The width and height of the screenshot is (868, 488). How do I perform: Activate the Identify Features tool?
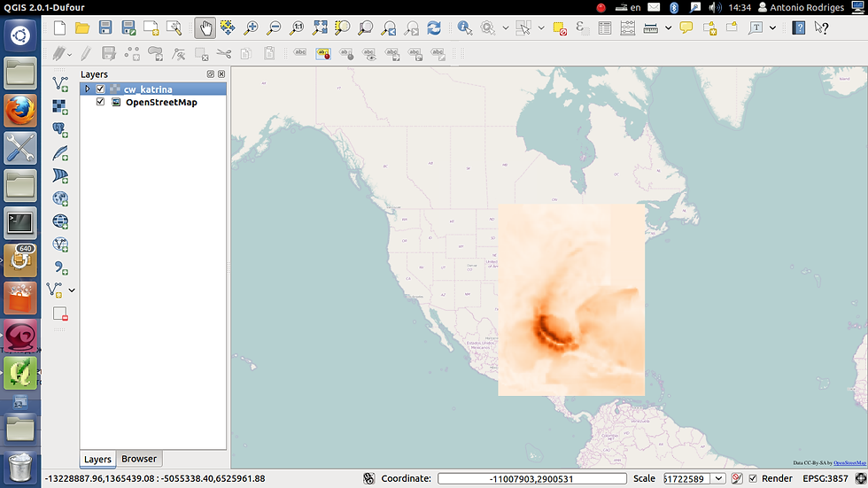tap(465, 27)
